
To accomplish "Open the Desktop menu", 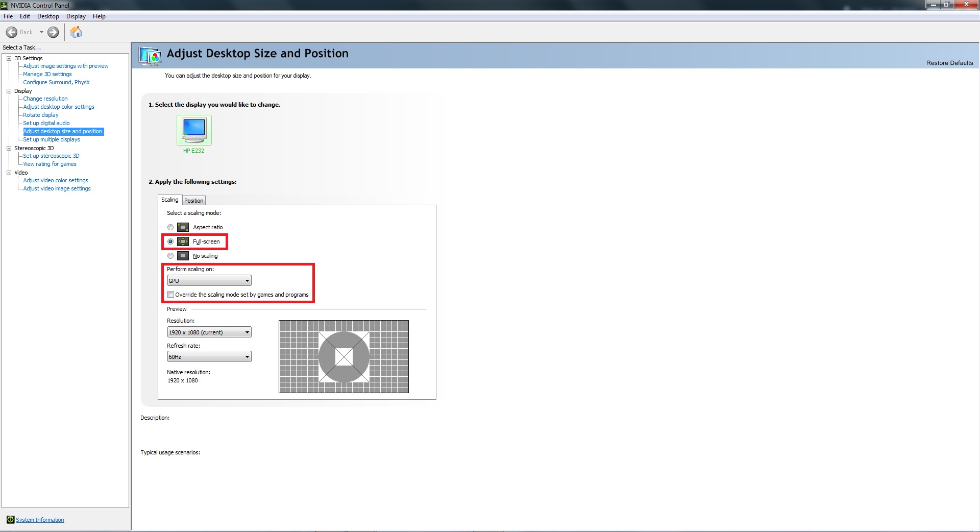I will (x=48, y=16).
